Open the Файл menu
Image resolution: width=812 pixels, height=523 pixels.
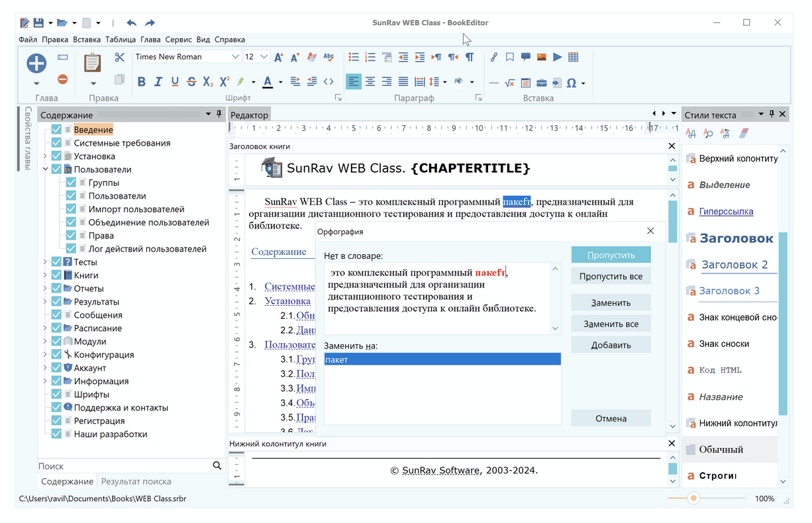point(28,39)
